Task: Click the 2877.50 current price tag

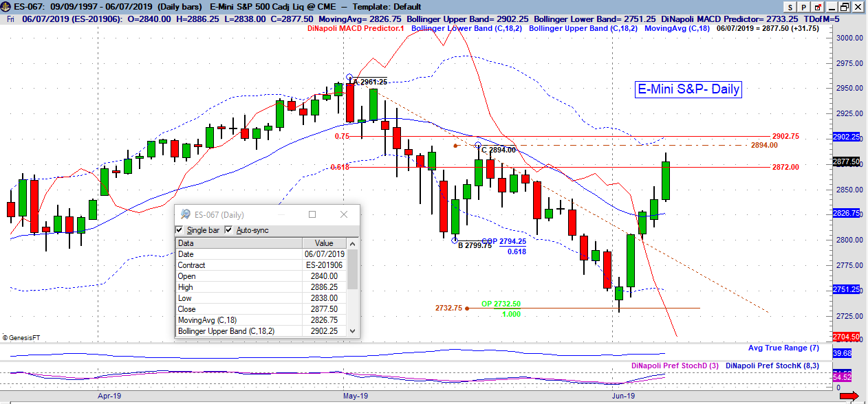Action: pos(846,162)
